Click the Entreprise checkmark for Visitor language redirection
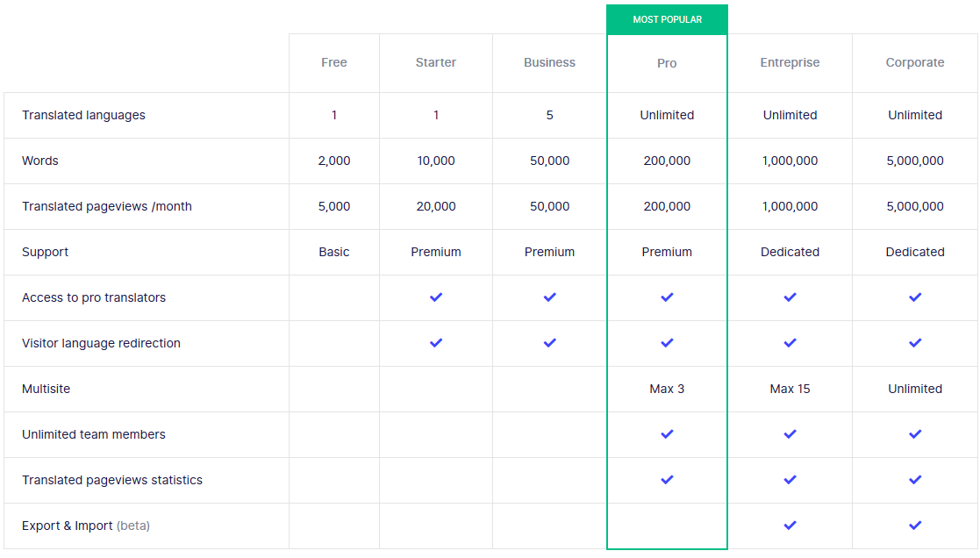Viewport: 980px width, 558px height. tap(790, 343)
